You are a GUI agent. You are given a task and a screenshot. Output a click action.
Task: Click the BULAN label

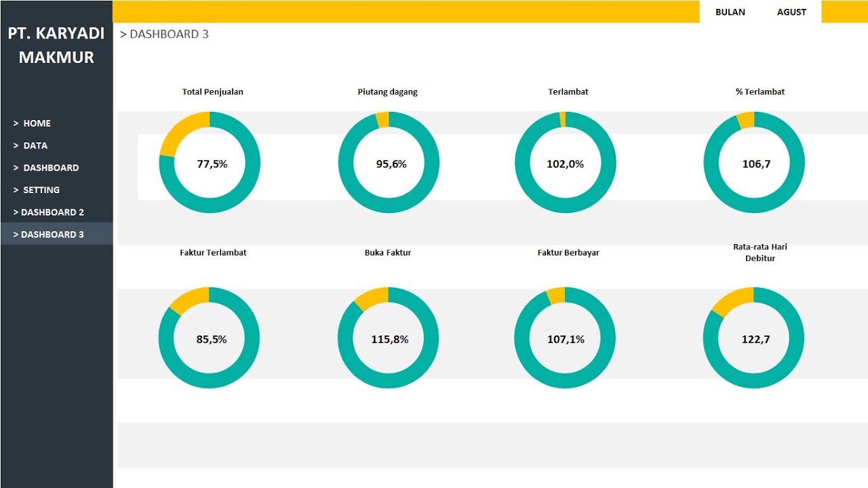click(730, 12)
